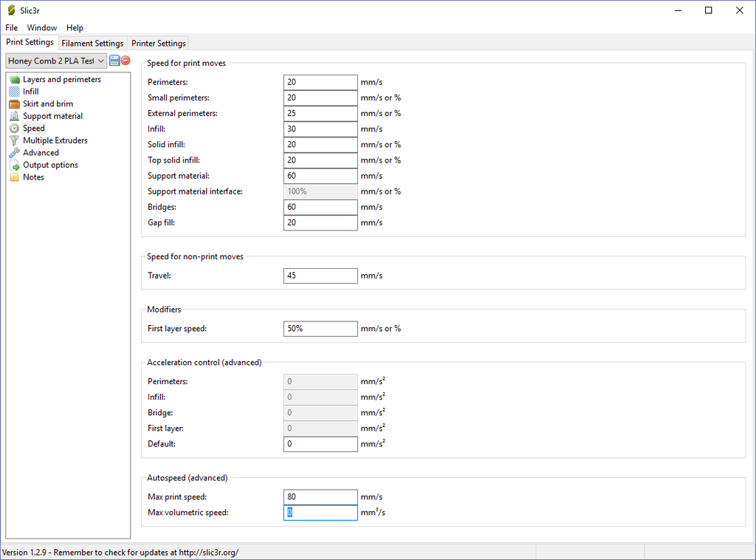Image resolution: width=756 pixels, height=560 pixels.
Task: Open the Notes section
Action: click(33, 177)
